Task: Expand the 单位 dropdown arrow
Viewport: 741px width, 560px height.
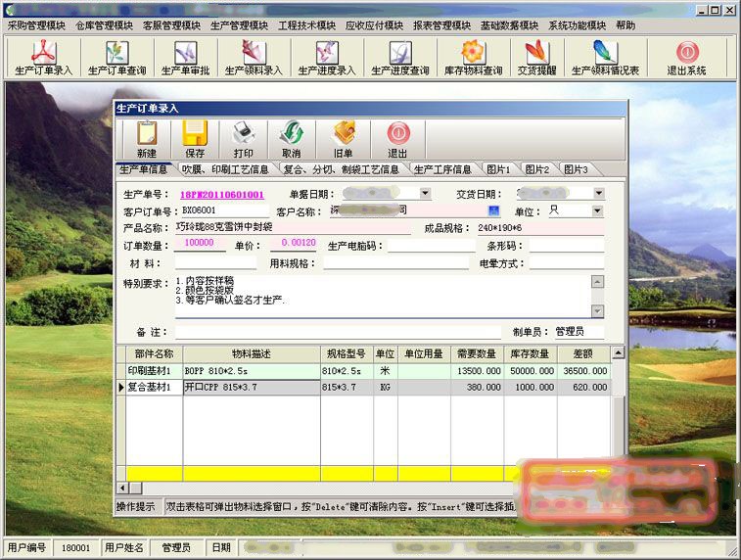Action: [598, 210]
